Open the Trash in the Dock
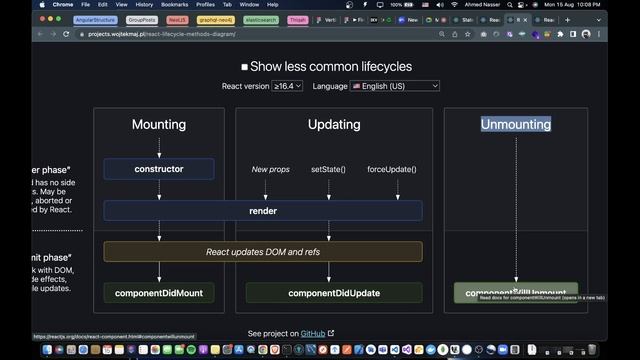640x360 pixels. click(592, 350)
